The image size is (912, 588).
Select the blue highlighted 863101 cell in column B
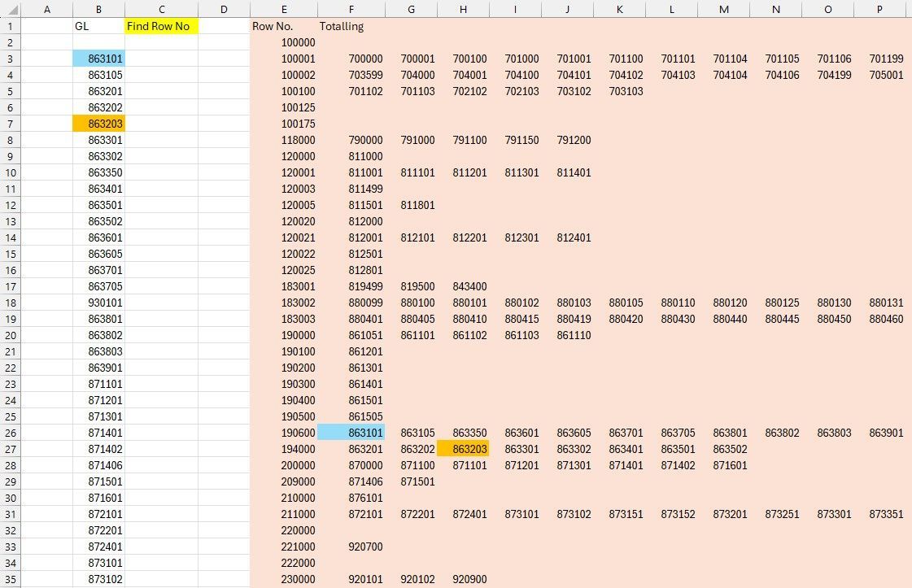[x=98, y=59]
